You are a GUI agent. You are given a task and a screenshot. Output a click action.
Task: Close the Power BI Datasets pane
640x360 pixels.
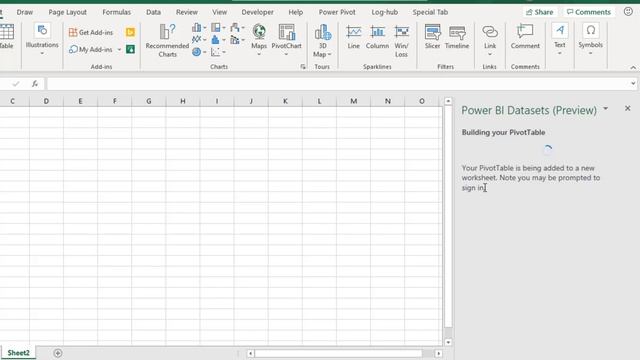628,109
